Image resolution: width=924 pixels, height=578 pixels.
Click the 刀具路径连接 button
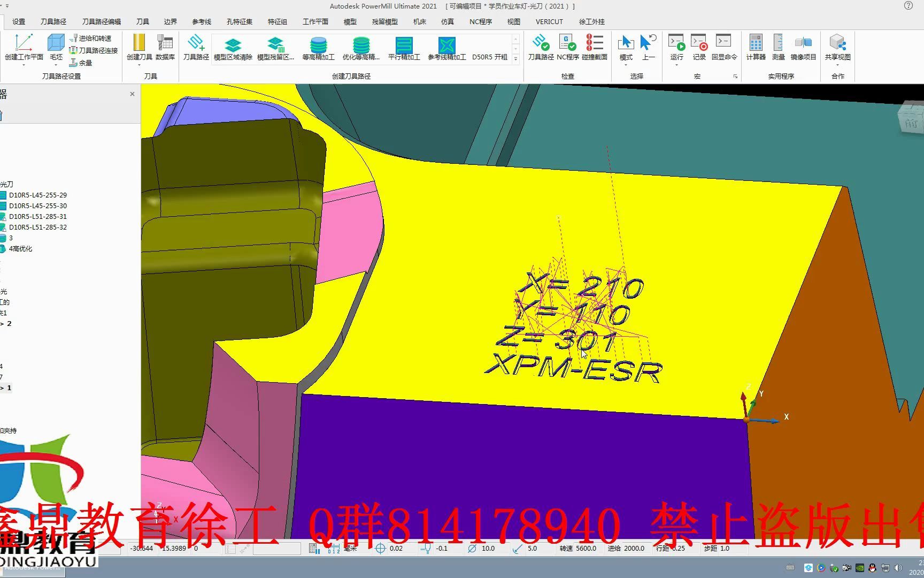(x=94, y=50)
